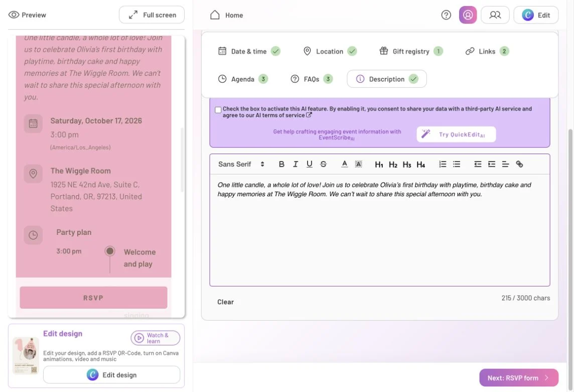Viewport: 574px width, 392px height.
Task: Click the location pin icon in preview
Action: pos(33,174)
